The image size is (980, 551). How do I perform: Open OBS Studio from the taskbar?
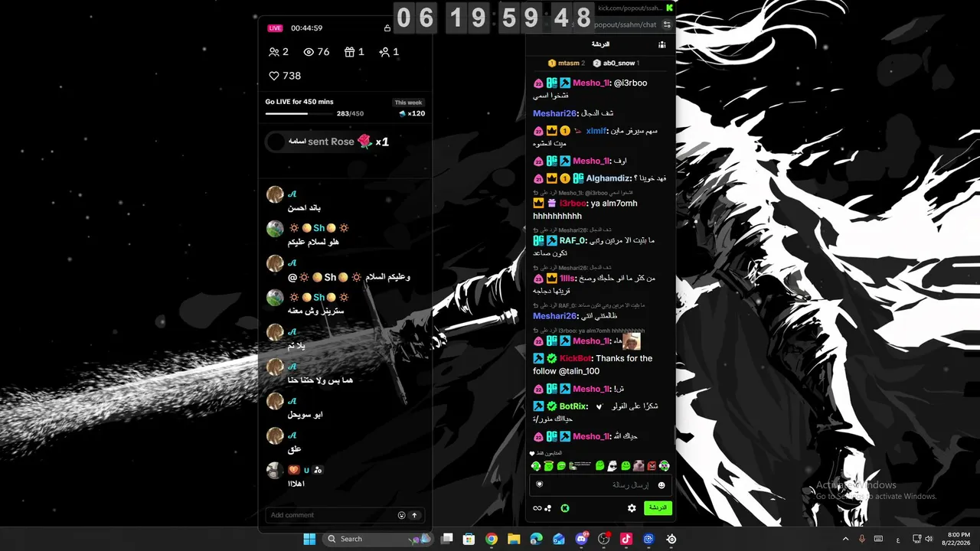pos(603,539)
